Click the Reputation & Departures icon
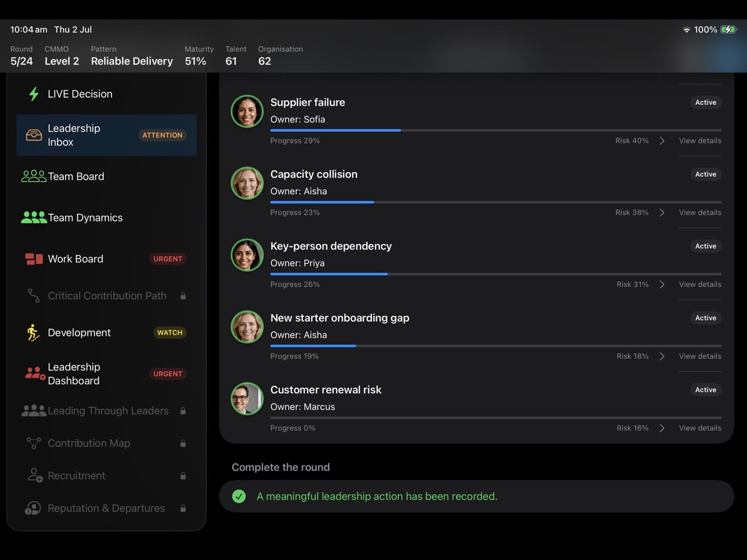The width and height of the screenshot is (747, 560). point(33,508)
